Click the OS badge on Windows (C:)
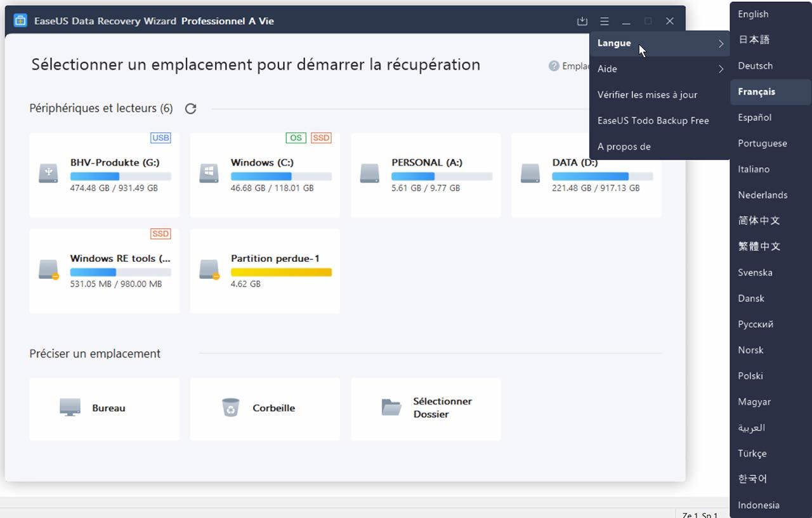Screen dimensions: 812x518 pyautogui.click(x=296, y=138)
